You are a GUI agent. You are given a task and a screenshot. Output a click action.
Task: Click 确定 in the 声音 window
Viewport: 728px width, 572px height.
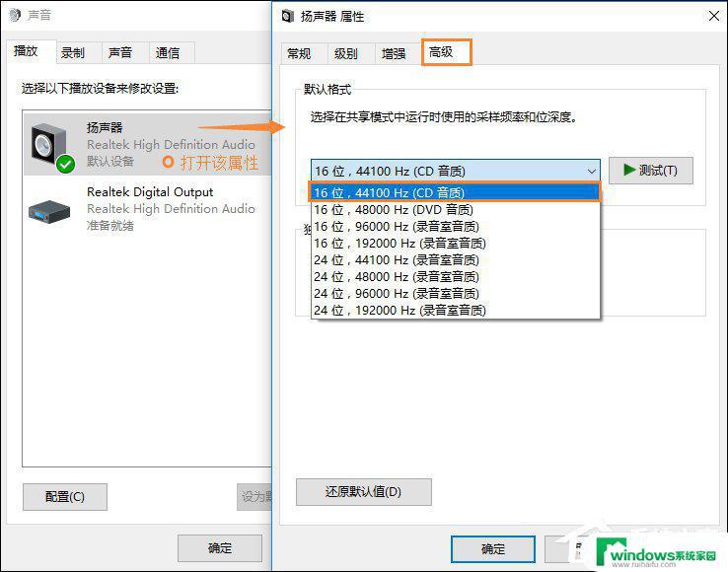[x=220, y=548]
